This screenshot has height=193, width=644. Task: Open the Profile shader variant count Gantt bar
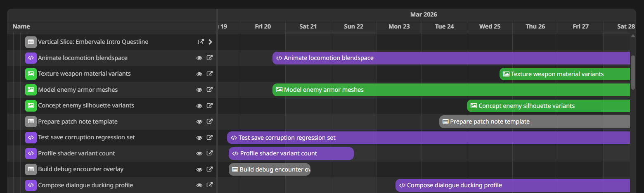pyautogui.click(x=291, y=153)
